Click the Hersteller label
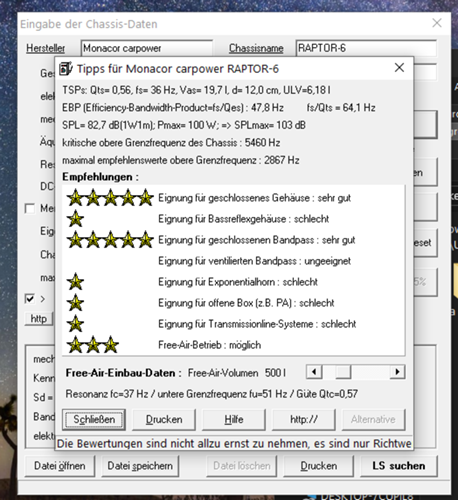 tap(46, 48)
